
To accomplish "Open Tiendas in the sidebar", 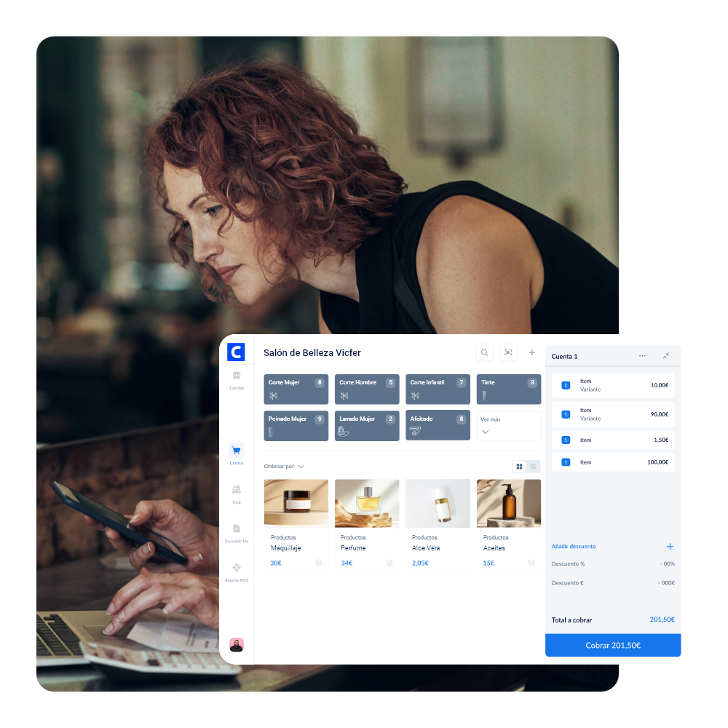I will (x=236, y=380).
